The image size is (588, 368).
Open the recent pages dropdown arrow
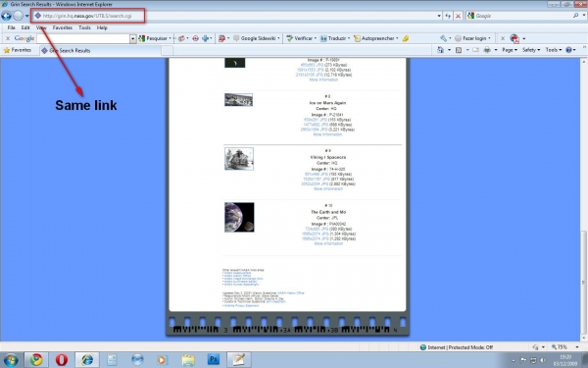coord(27,16)
